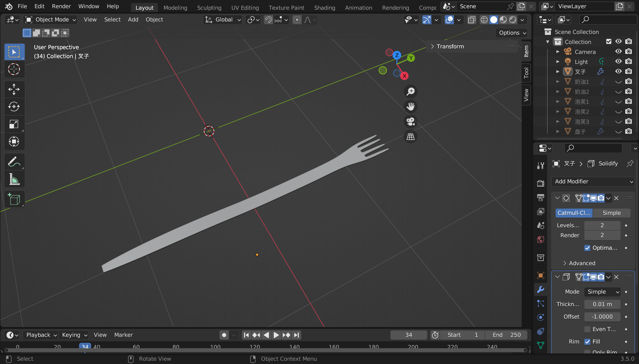Activate the Select Box tool
The height and width of the screenshot is (364, 639).
click(x=14, y=52)
